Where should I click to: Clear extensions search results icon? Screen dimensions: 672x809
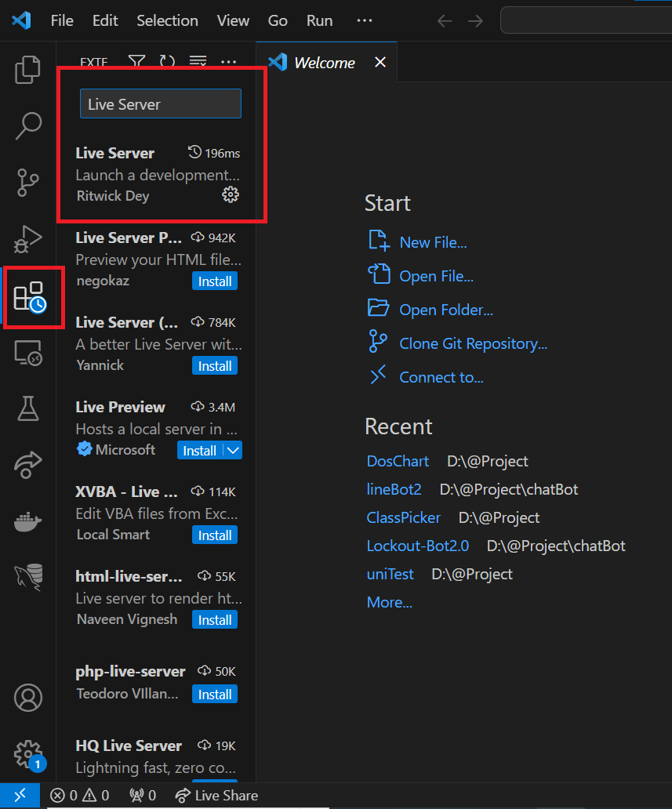[198, 61]
